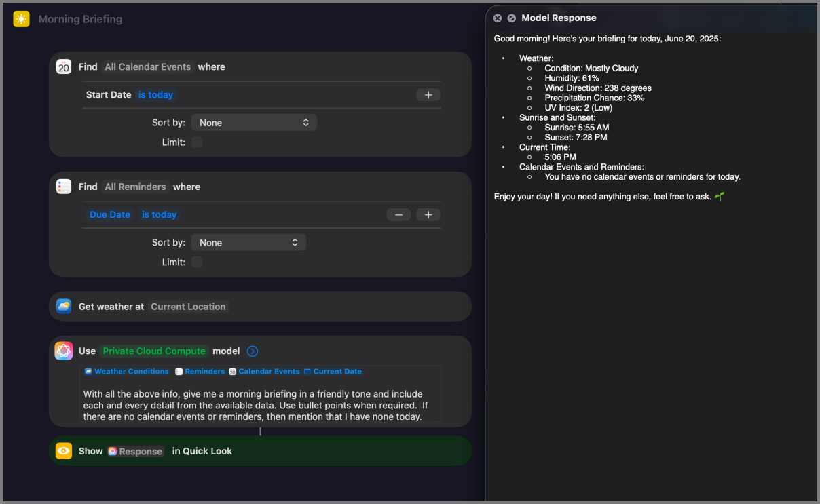Click the Calendar icon in first action
Viewport: 820px width, 504px height.
tap(64, 66)
